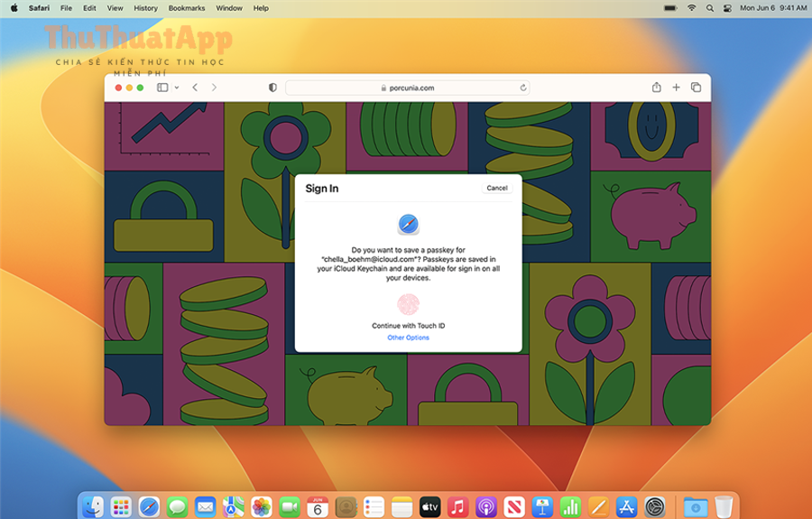Go back to the previous page
812x519 pixels.
[195, 88]
